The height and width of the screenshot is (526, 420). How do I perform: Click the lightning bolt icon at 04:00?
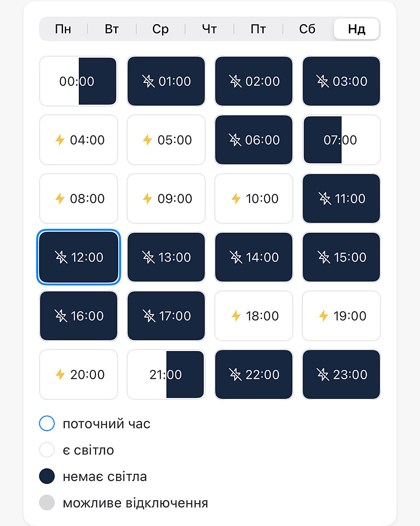pyautogui.click(x=60, y=140)
